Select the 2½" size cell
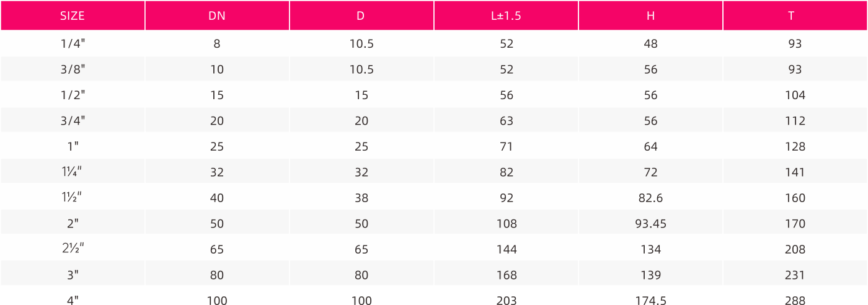The height and width of the screenshot is (305, 868). pyautogui.click(x=73, y=249)
